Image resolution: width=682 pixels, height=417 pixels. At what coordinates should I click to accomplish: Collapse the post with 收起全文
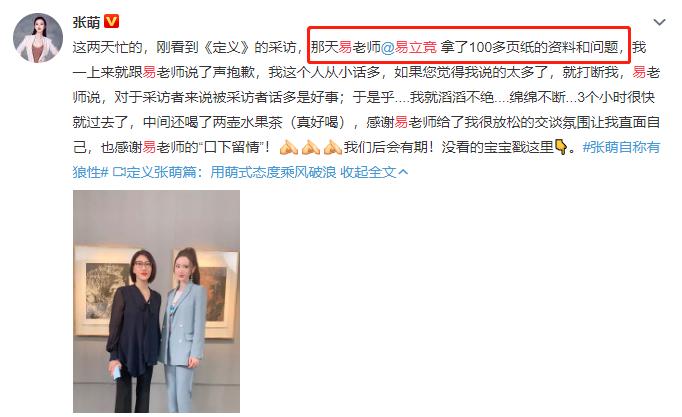368,172
